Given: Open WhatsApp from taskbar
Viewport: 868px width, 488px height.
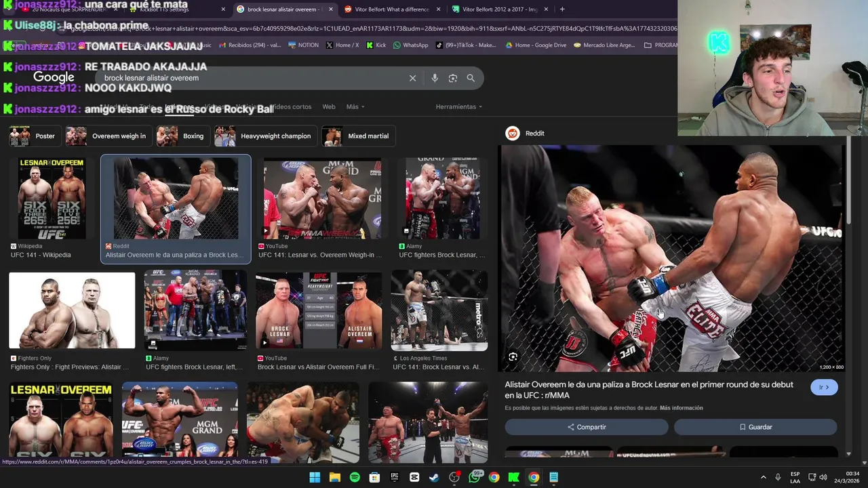Looking at the screenshot, I should [474, 477].
